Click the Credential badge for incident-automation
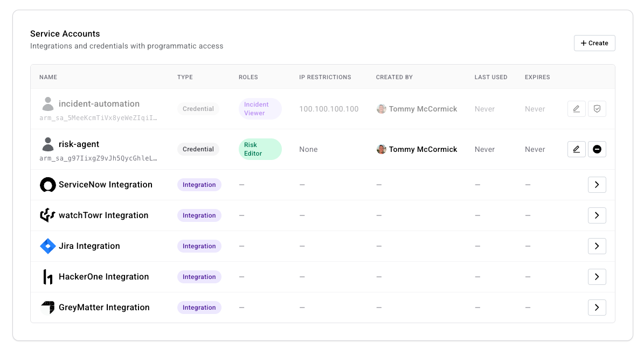644x349 pixels. (x=198, y=109)
